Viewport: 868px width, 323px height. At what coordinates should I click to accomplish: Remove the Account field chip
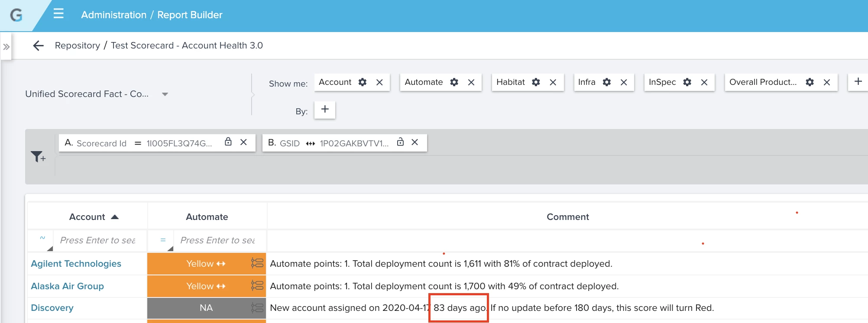point(379,82)
